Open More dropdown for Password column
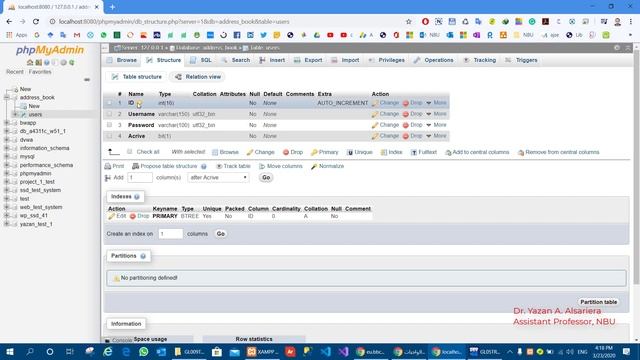 436,125
